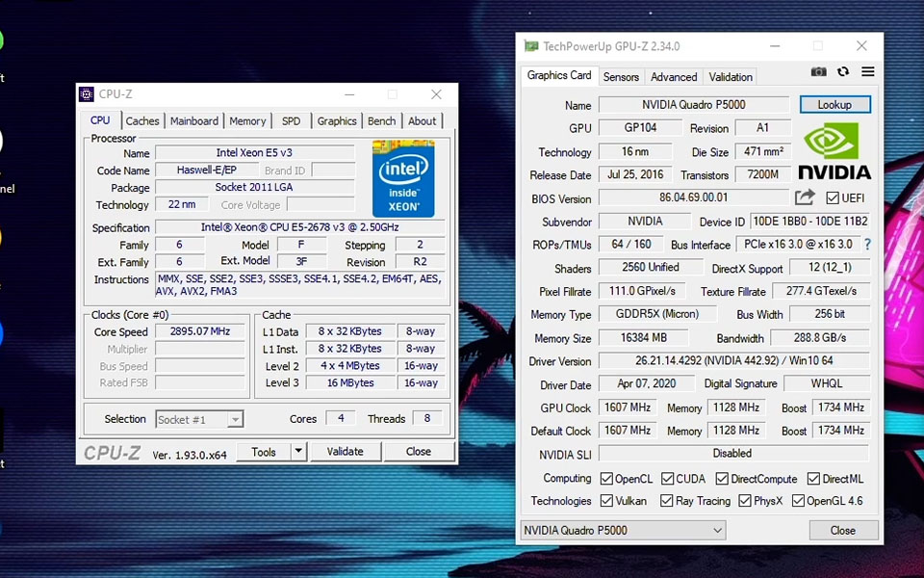Click the Validate button in CPU-Z

(x=346, y=451)
